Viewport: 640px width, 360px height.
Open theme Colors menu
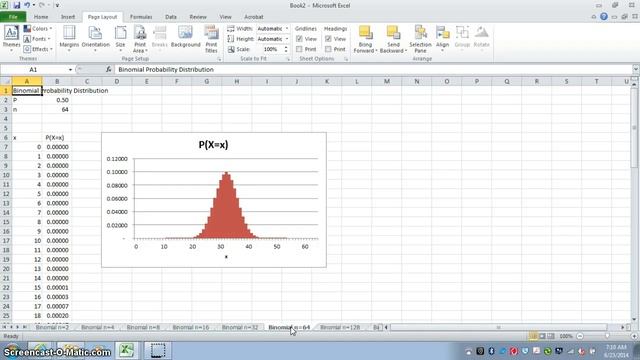38,29
